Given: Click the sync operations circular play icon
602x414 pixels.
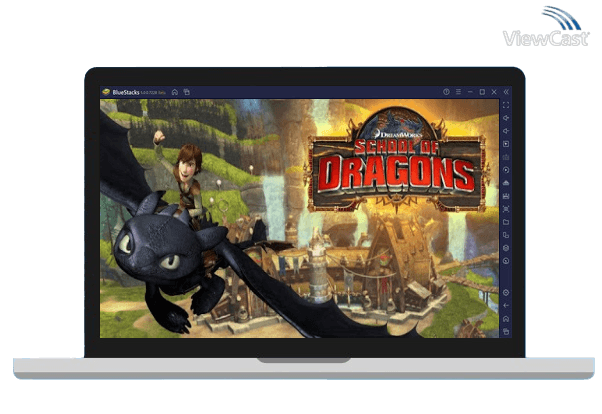Looking at the screenshot, I should click(506, 170).
